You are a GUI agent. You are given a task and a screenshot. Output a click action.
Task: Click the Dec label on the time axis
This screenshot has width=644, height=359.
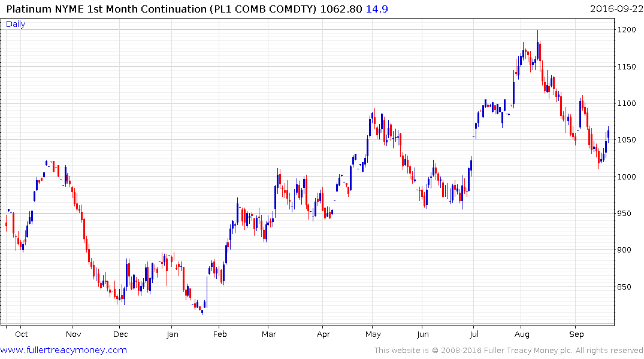(121, 334)
